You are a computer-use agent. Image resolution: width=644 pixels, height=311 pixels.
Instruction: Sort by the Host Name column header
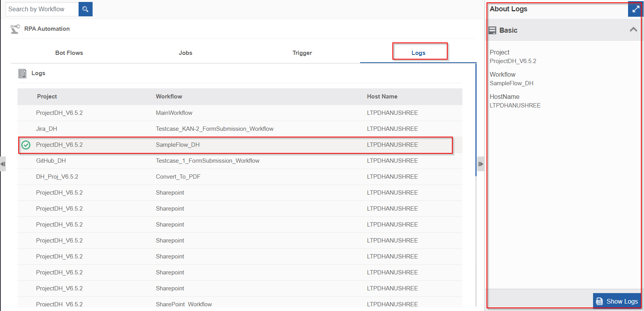tap(382, 97)
